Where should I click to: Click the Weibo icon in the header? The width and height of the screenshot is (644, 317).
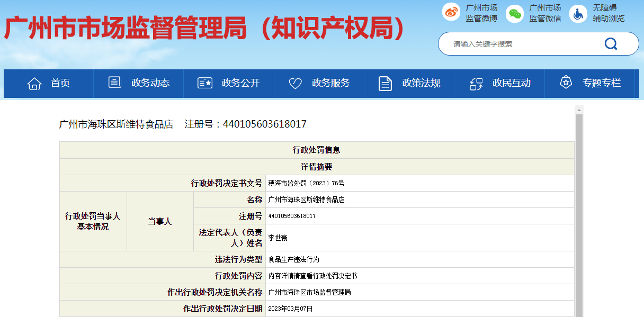pos(451,13)
